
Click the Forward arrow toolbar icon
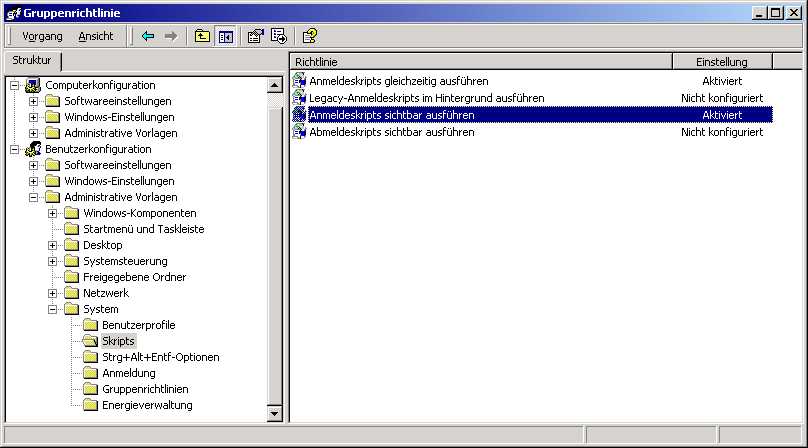[171, 36]
